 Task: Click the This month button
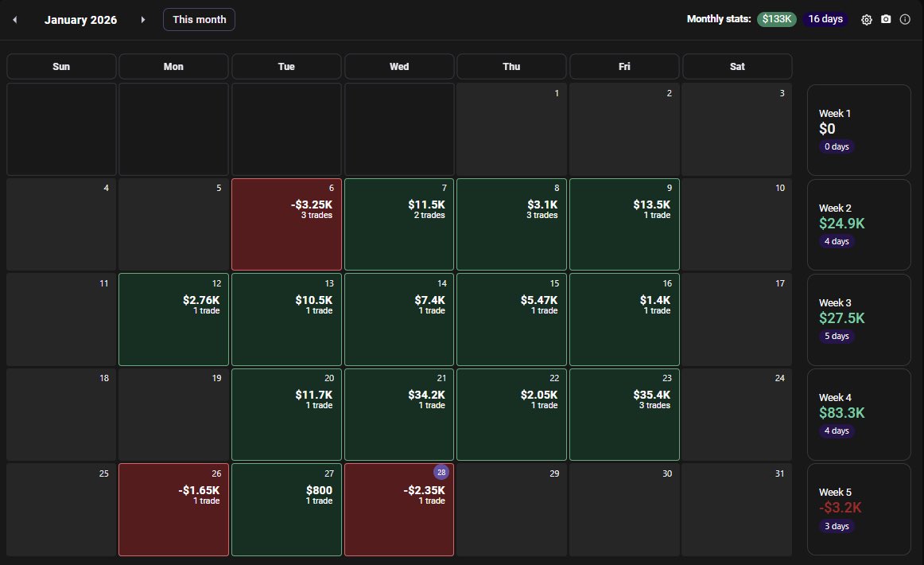click(x=199, y=19)
